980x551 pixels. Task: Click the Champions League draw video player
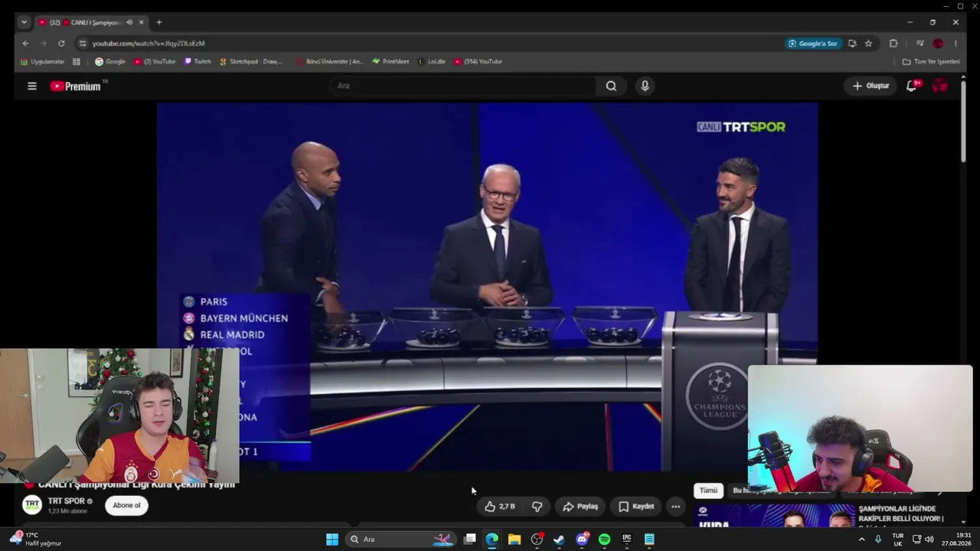coord(487,287)
